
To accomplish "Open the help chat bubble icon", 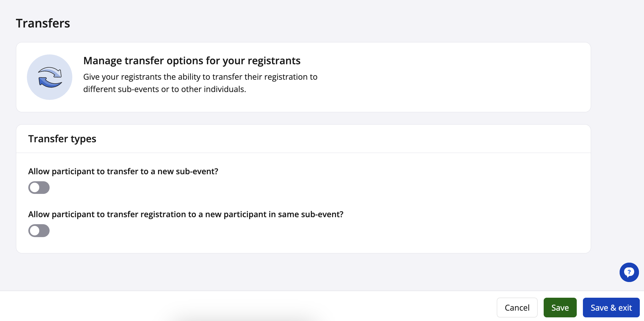I will 629,272.
